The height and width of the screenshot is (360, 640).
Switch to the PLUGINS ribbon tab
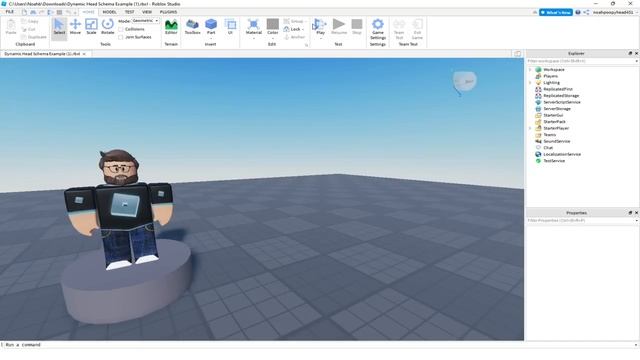(x=169, y=12)
